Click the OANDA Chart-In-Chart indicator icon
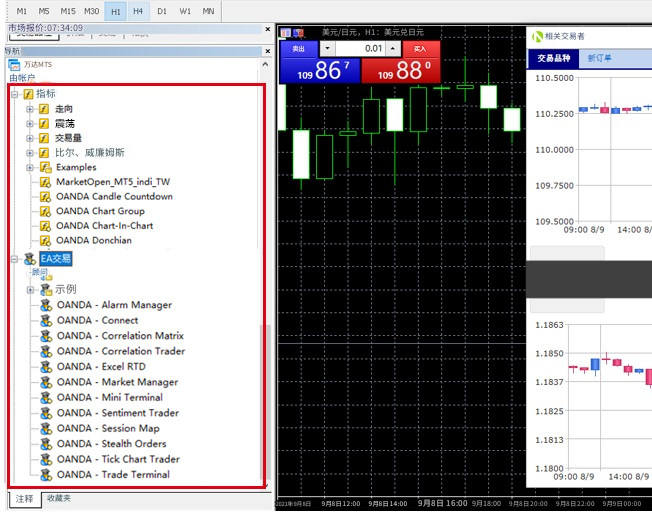 point(45,226)
